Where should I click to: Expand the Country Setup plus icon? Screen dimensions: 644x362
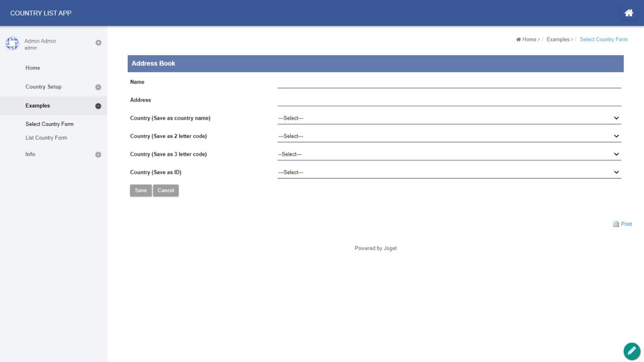coord(98,87)
